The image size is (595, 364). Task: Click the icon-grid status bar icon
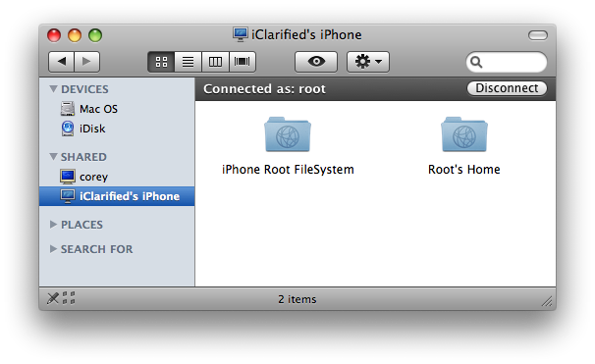[x=69, y=298]
